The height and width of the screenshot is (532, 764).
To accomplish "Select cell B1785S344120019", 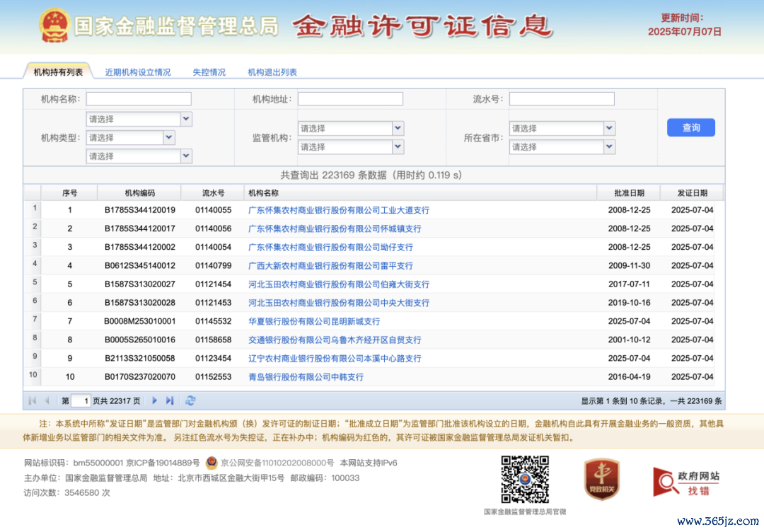I will click(140, 210).
